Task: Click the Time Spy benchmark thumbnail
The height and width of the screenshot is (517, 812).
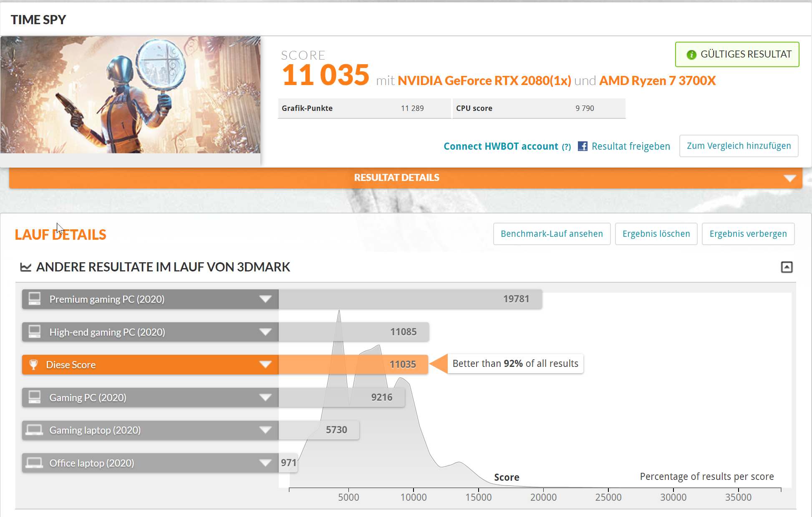Action: (x=130, y=95)
